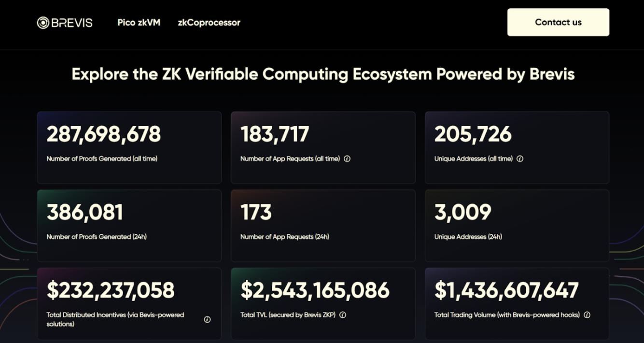Click info icon beside Number of App Requests (all time)

[347, 158]
